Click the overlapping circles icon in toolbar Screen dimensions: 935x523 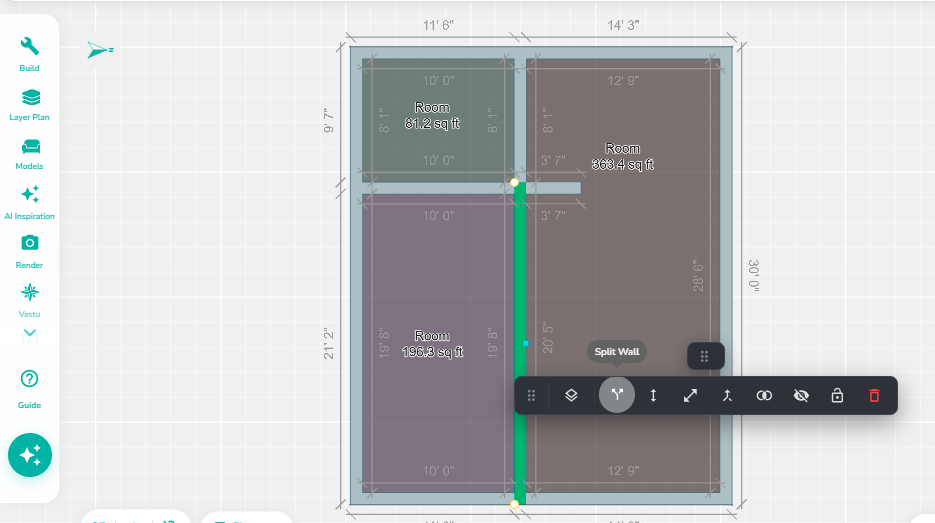click(764, 395)
